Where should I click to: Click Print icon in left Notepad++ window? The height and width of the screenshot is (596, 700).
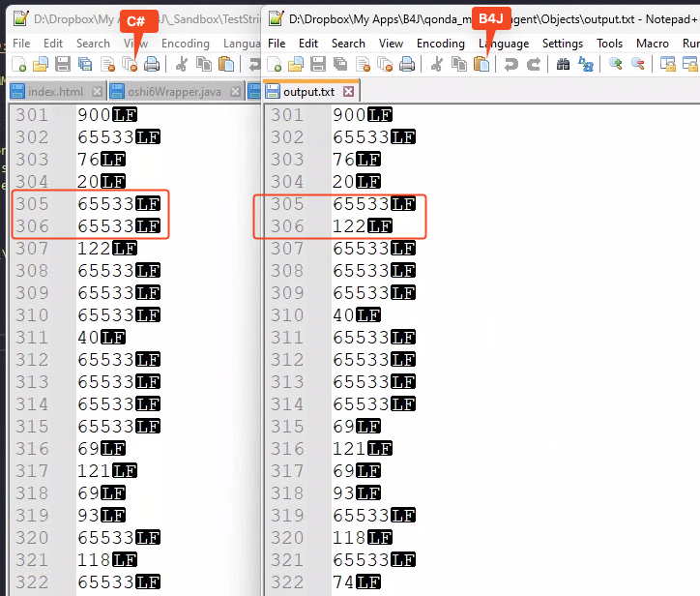tap(152, 64)
